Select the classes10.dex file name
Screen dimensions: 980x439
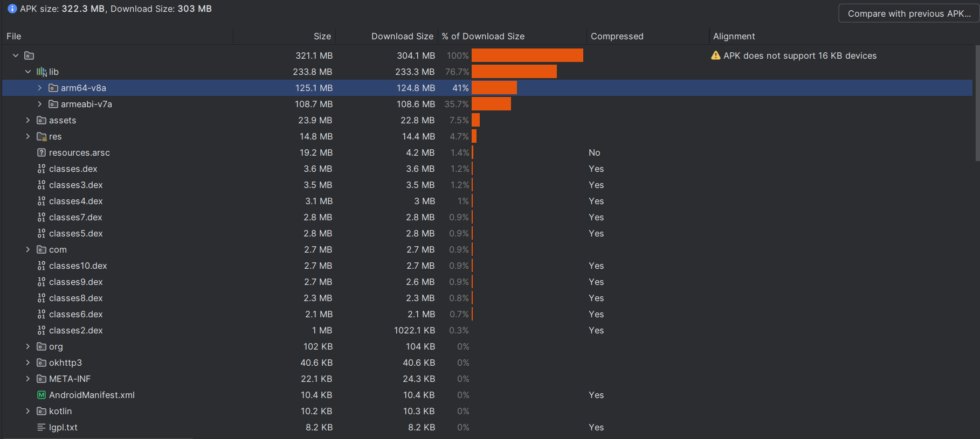coord(78,266)
